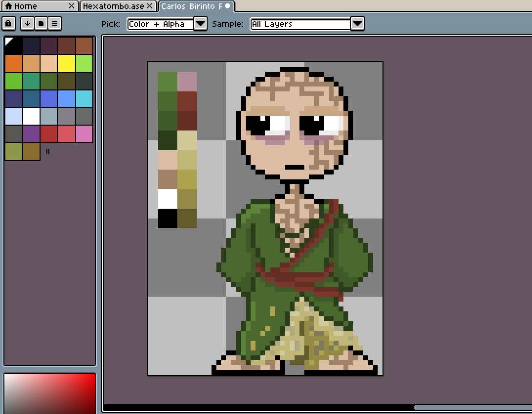This screenshot has width=532, height=414.
Task: Sample the mauve swatch on canvas
Action: pos(187,82)
